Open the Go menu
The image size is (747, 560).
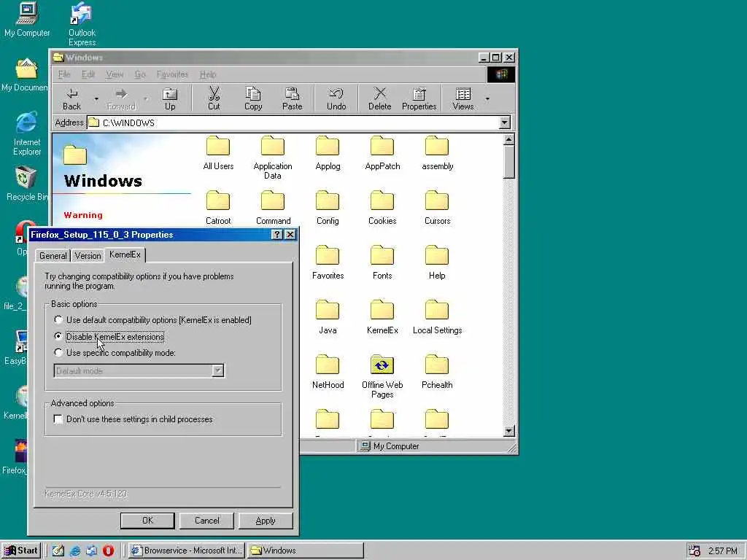(x=139, y=74)
